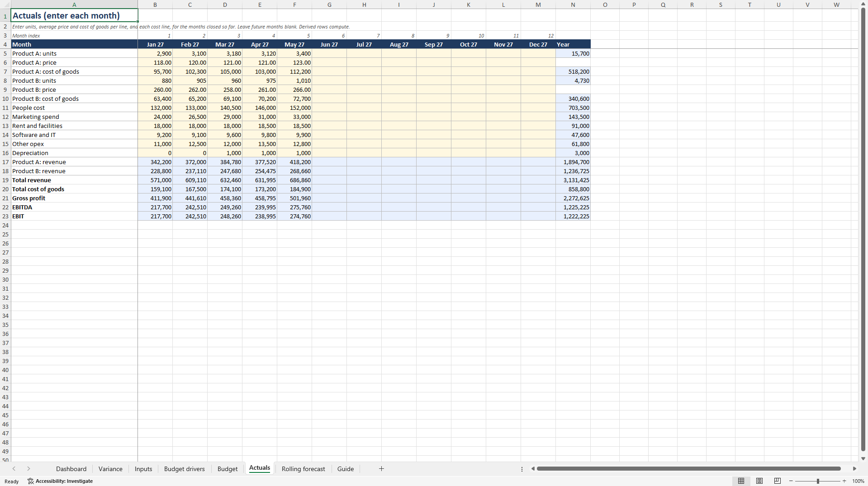The image size is (868, 486).
Task: Open the Rolling forecast sheet tab
Action: click(303, 469)
